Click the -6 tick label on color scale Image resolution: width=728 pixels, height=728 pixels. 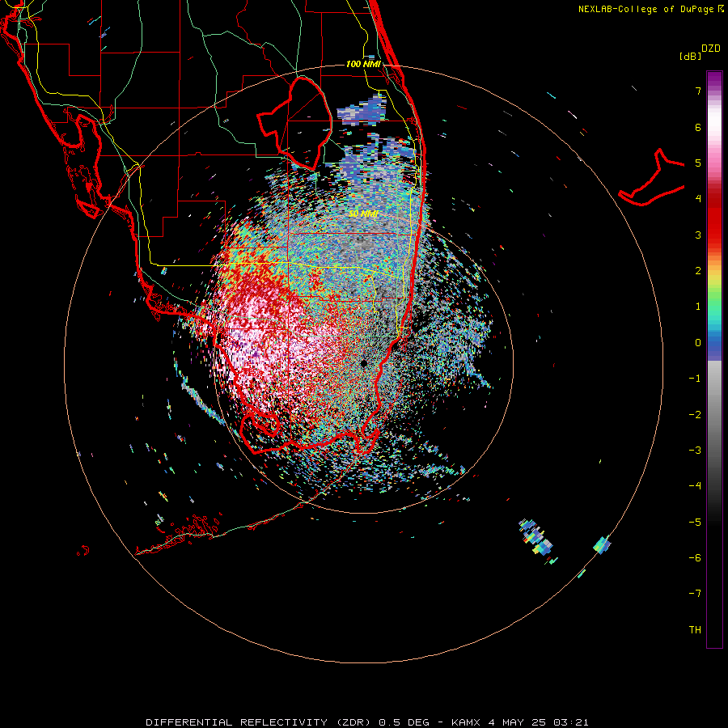pos(695,558)
